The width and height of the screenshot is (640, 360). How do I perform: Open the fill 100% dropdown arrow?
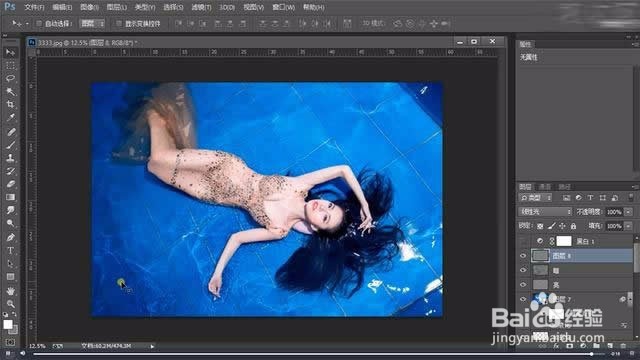click(628, 226)
